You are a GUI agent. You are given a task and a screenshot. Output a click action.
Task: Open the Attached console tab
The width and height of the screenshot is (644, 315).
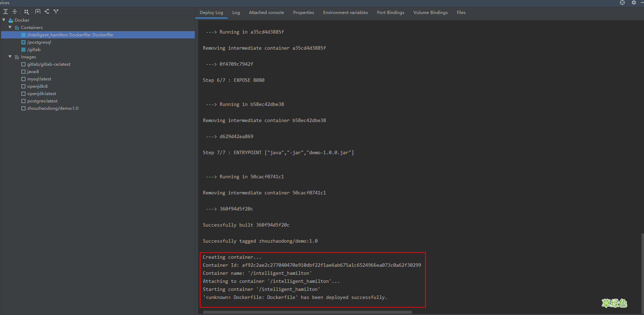coord(266,13)
